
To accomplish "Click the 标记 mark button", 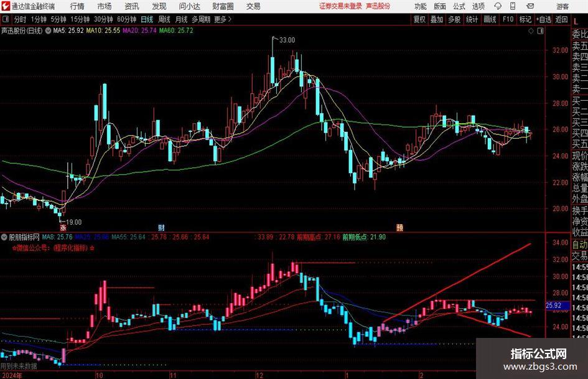I will (525, 19).
